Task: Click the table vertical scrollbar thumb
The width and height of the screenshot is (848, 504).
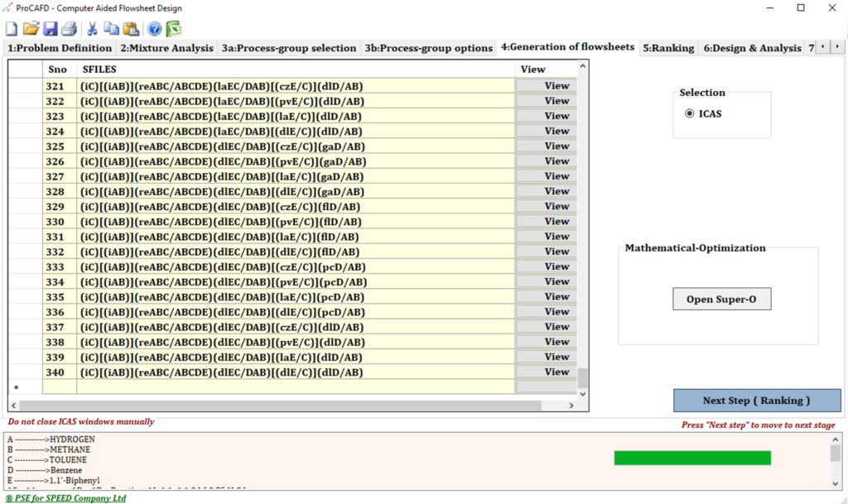Action: [582, 378]
